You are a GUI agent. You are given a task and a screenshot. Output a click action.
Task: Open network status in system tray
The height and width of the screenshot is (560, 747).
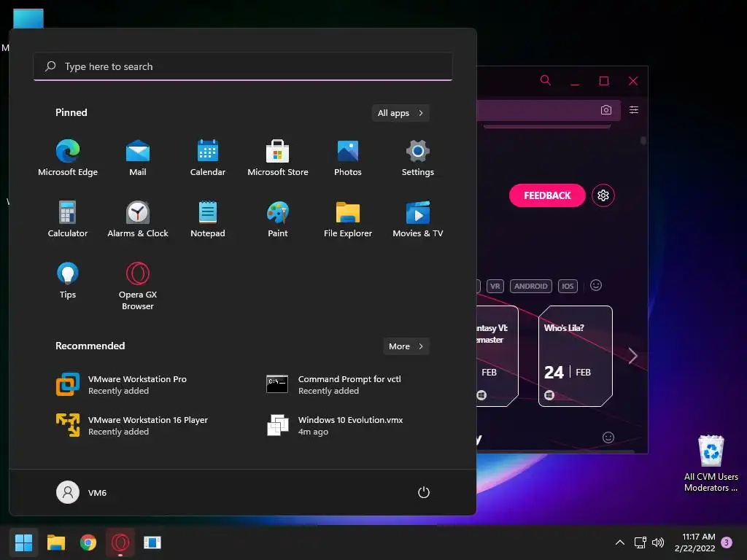pos(640,542)
